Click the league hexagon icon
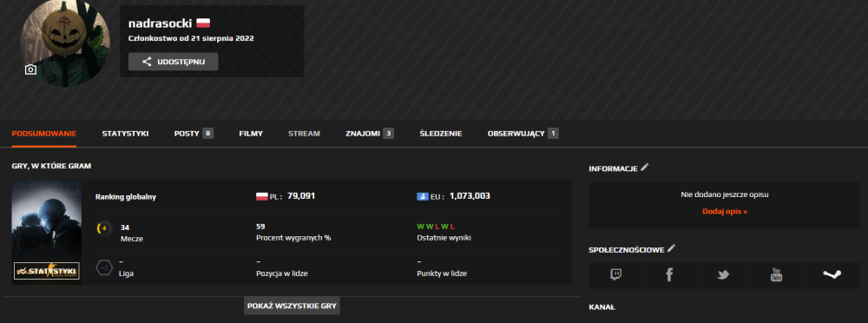The height and width of the screenshot is (323, 868). [103, 267]
